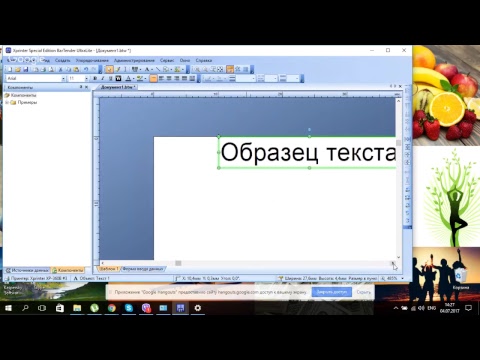Align text left
Screen dimensions: 480x360
[x=161, y=78]
